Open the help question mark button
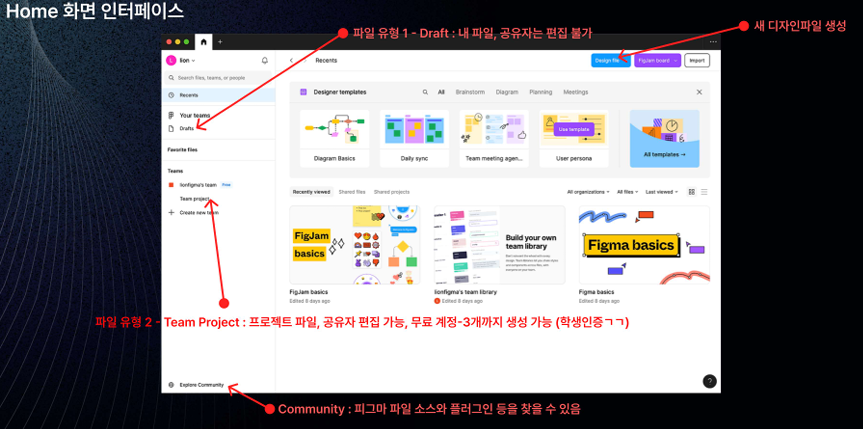Screen dimensions: 863x429 coord(709,381)
